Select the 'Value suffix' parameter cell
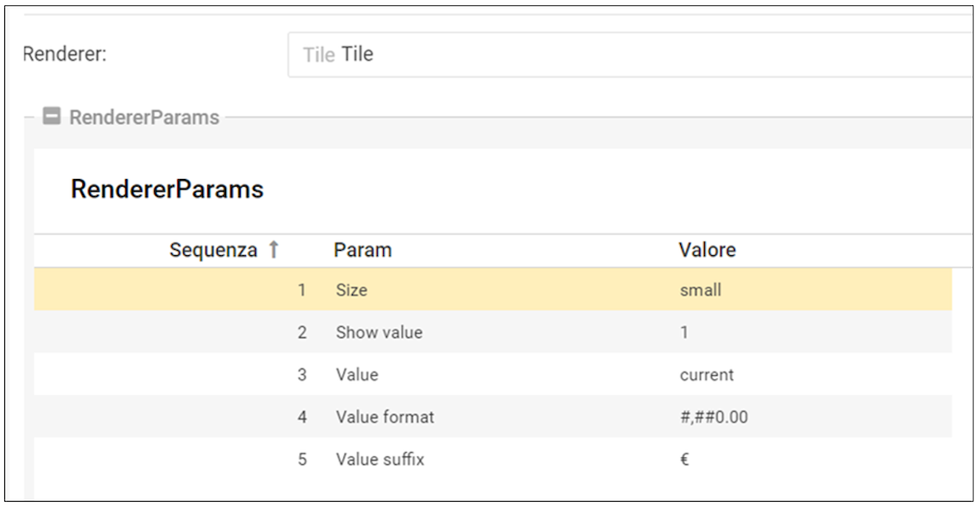 (379, 460)
